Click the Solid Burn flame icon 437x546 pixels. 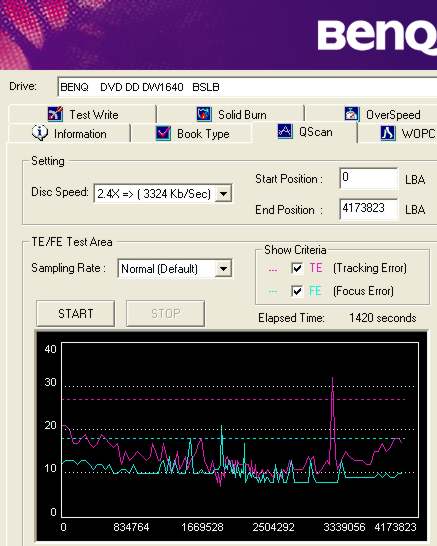pyautogui.click(x=204, y=114)
